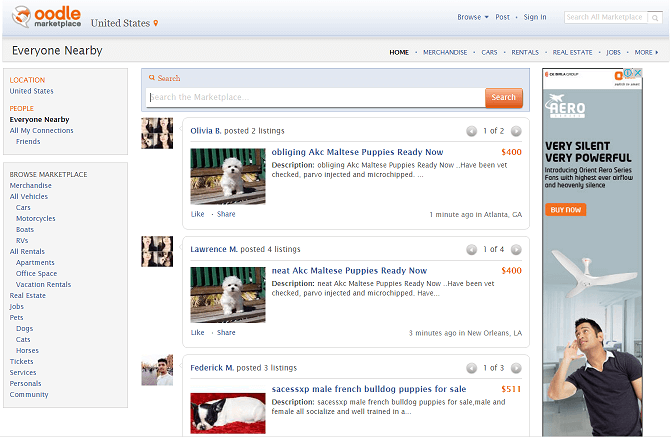The image size is (671, 437).
Task: Open the neat Akc Maltese Puppies listing title
Action: point(349,271)
